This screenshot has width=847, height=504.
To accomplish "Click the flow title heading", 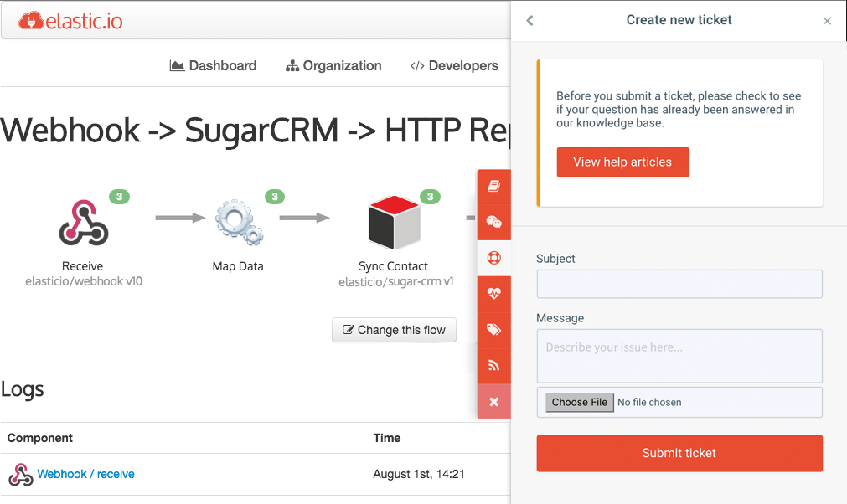I will tap(255, 131).
